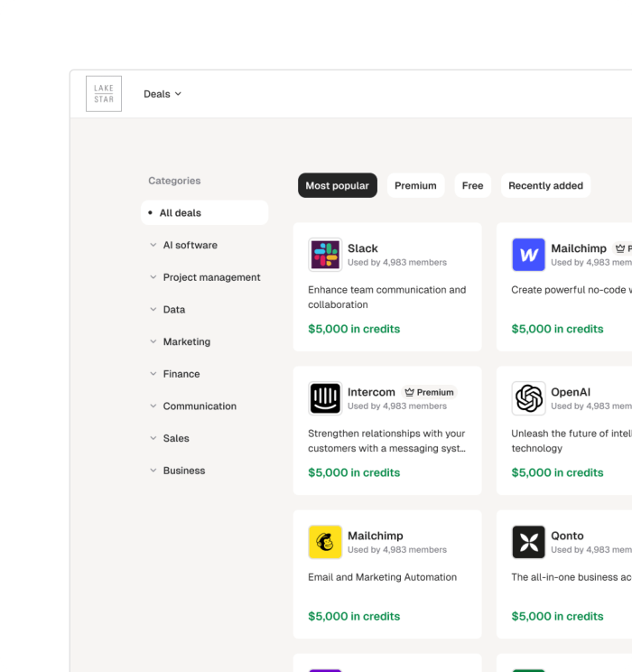Image resolution: width=632 pixels, height=672 pixels.
Task: Click the yellow Mailchimp monkey icon
Action: click(x=325, y=542)
